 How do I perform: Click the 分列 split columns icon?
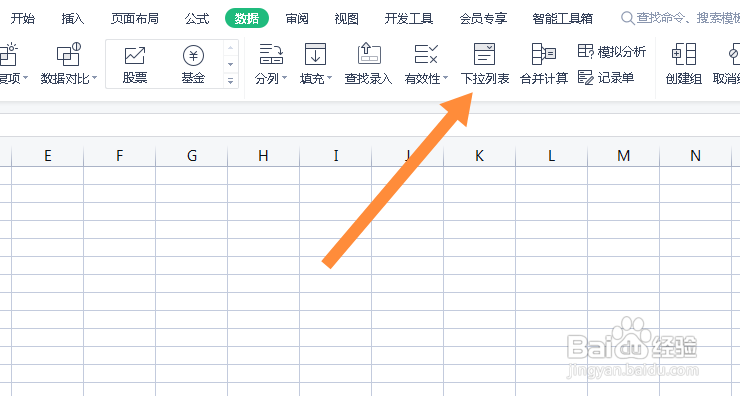[271, 54]
